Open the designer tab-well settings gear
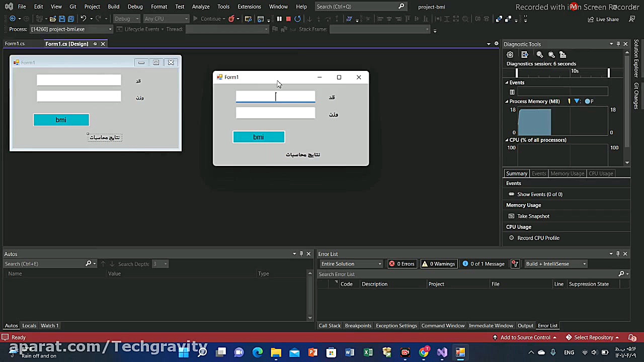This screenshot has height=362, width=644. click(496, 44)
